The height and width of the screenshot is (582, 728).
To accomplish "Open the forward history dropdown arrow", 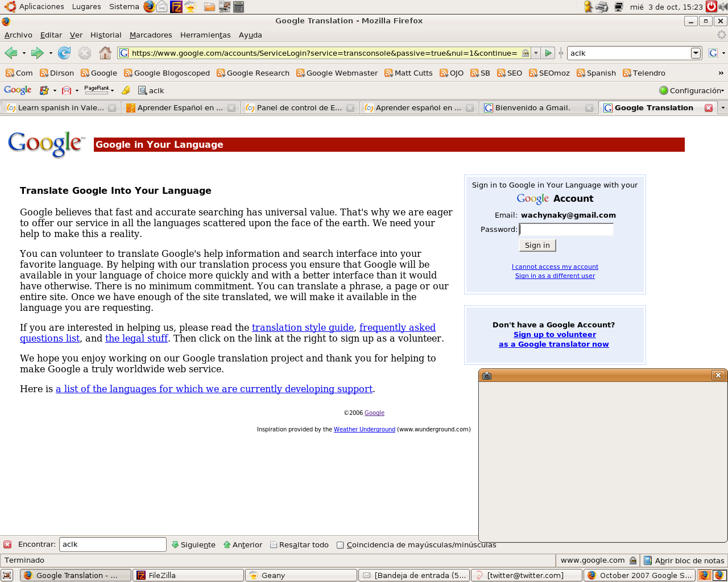I will 51,53.
